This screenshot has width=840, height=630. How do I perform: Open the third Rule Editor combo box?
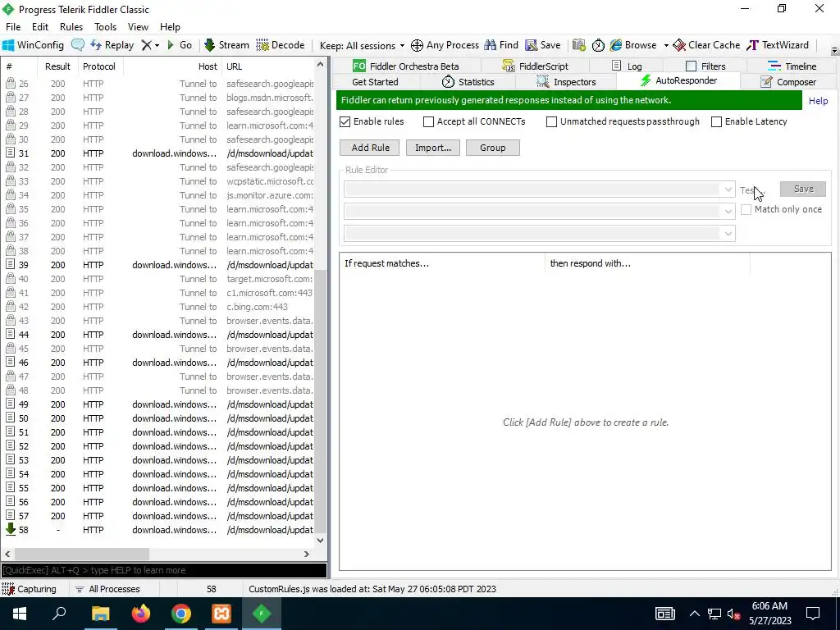(540, 234)
